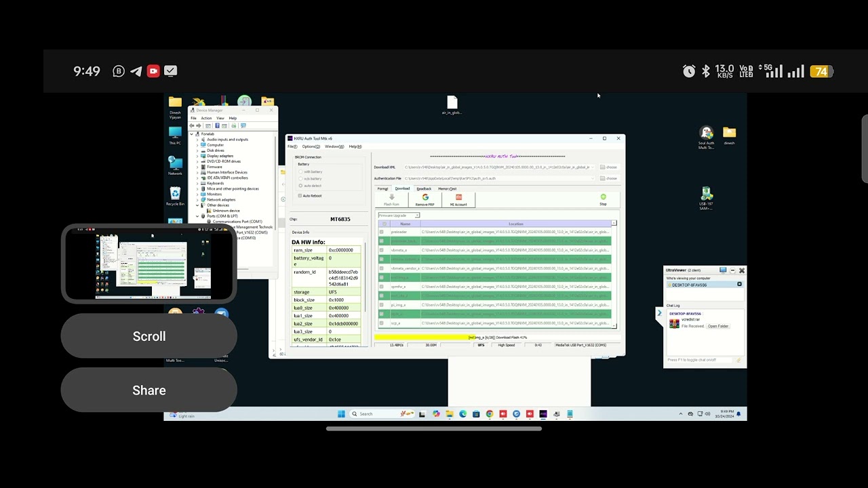Toggle the spmfw_a row checkbox
This screenshot has height=488, width=868.
click(382, 287)
